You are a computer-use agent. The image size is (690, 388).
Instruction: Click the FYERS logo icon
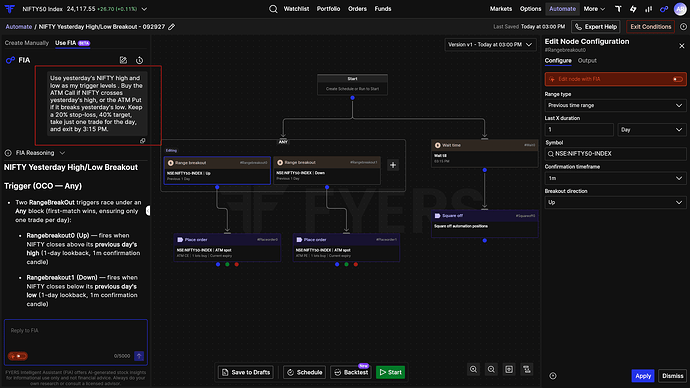(9, 9)
